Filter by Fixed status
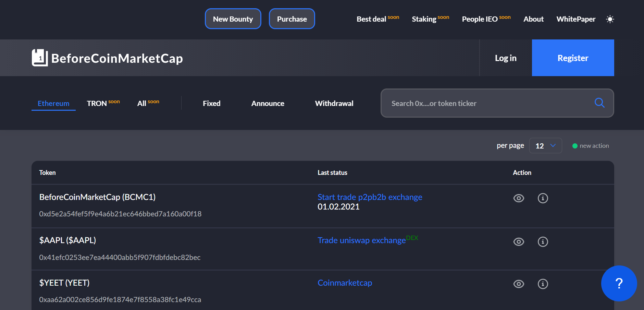 tap(212, 104)
